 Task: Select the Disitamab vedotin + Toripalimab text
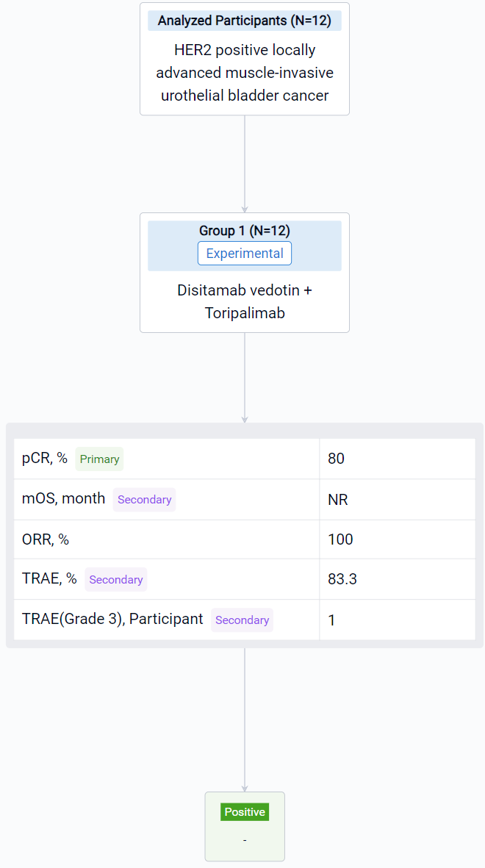pyautogui.click(x=244, y=301)
